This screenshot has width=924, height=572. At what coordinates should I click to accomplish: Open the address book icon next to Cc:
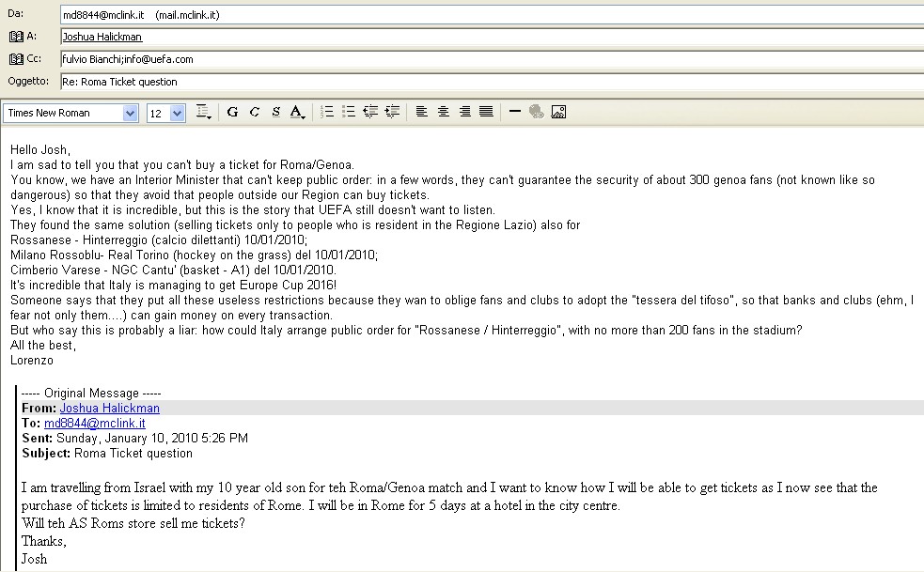(16, 59)
